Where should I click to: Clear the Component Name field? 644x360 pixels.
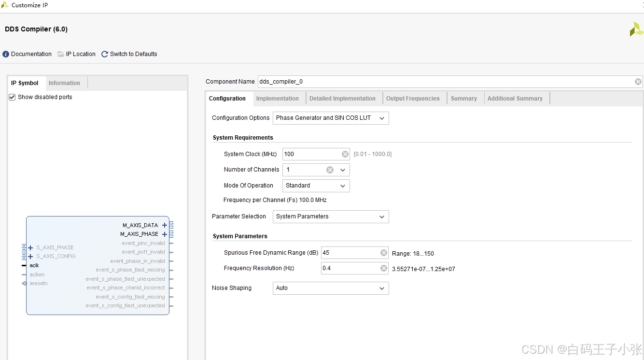pyautogui.click(x=638, y=82)
